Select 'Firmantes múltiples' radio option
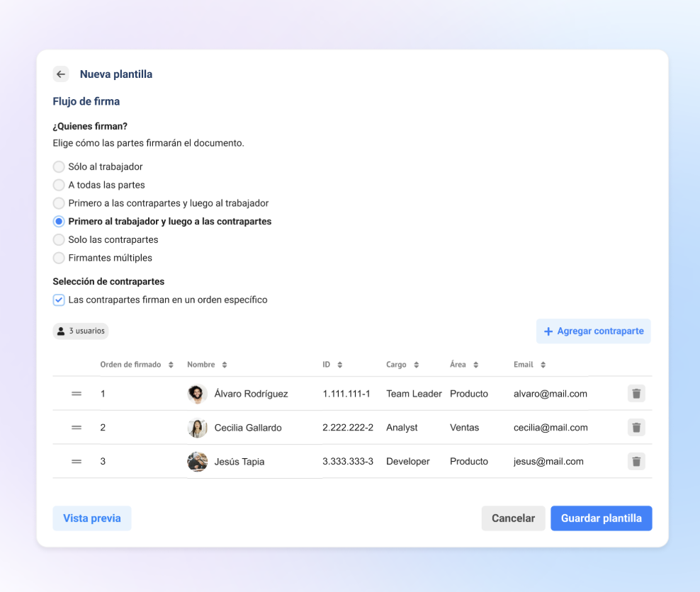This screenshot has height=592, width=700. coord(59,258)
